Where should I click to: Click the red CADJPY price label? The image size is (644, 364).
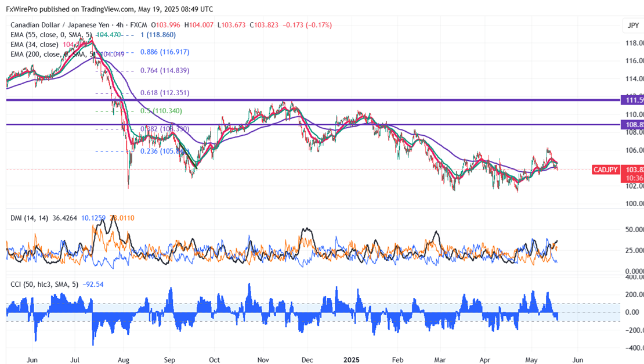point(605,170)
